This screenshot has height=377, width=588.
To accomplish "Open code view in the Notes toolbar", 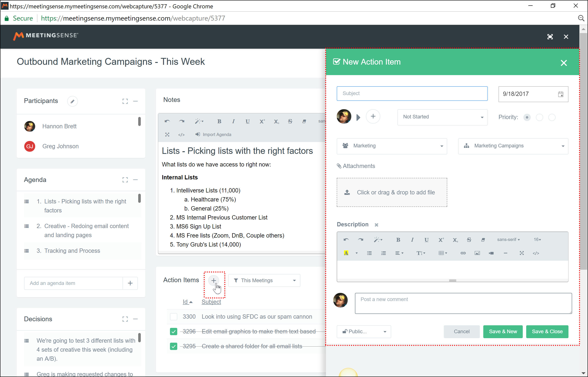I will tap(181, 134).
